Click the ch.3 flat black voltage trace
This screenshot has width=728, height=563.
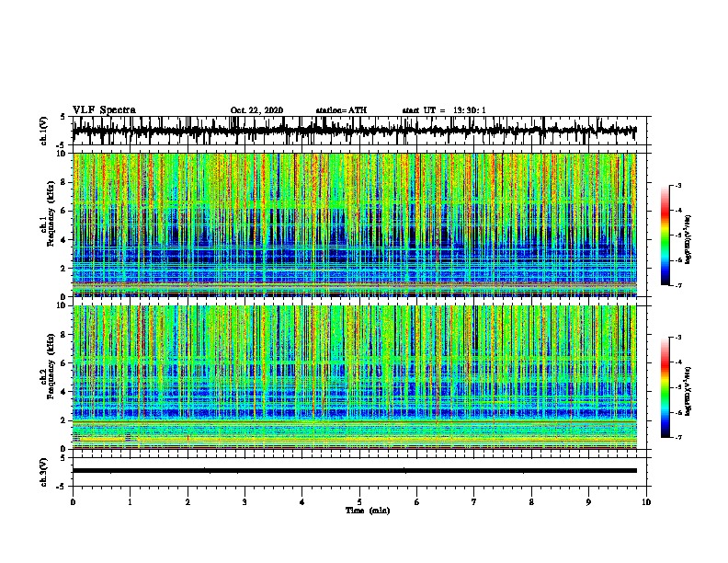354,471
